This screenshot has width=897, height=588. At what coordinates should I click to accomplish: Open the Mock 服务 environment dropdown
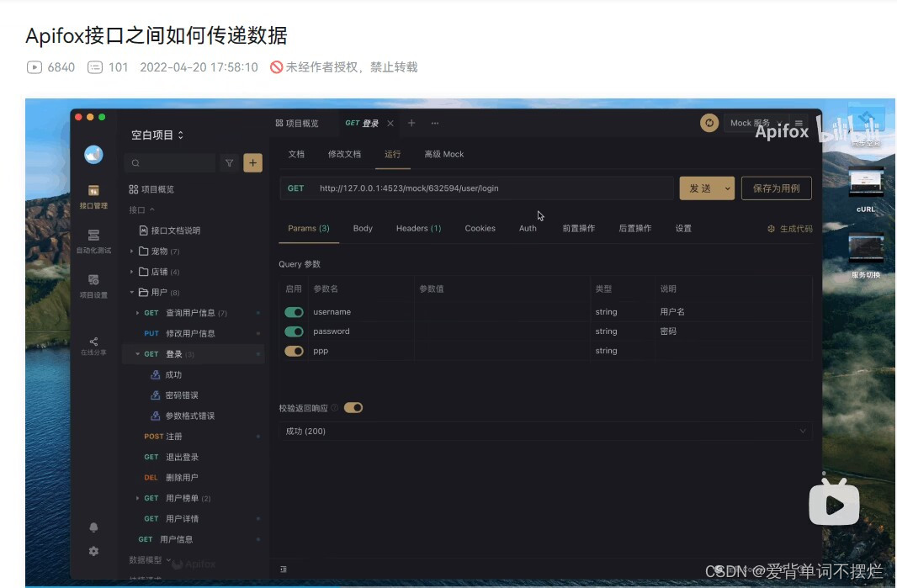click(x=756, y=123)
